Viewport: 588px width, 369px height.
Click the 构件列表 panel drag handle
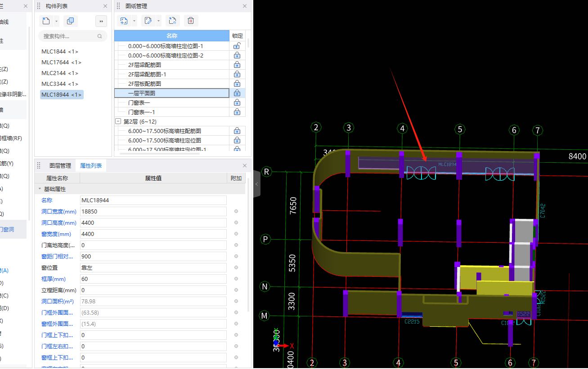click(39, 6)
